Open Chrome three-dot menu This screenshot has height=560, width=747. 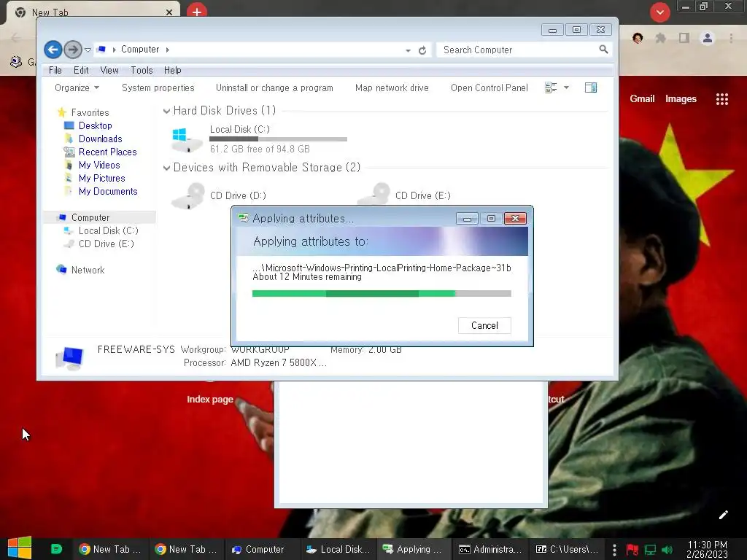pos(731,38)
